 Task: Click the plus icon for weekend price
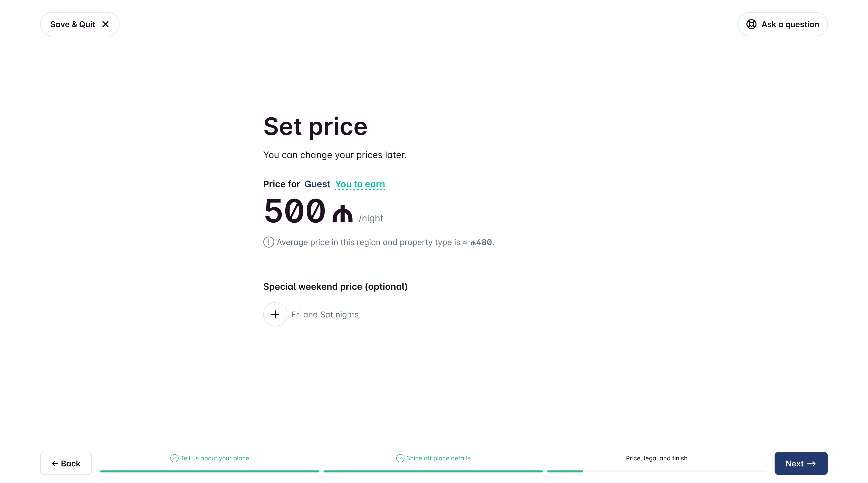tap(275, 314)
